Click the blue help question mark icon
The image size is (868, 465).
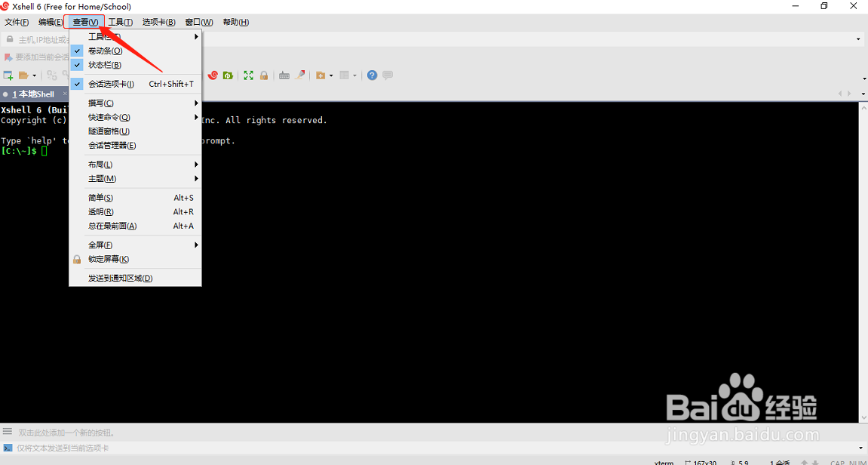click(x=372, y=75)
